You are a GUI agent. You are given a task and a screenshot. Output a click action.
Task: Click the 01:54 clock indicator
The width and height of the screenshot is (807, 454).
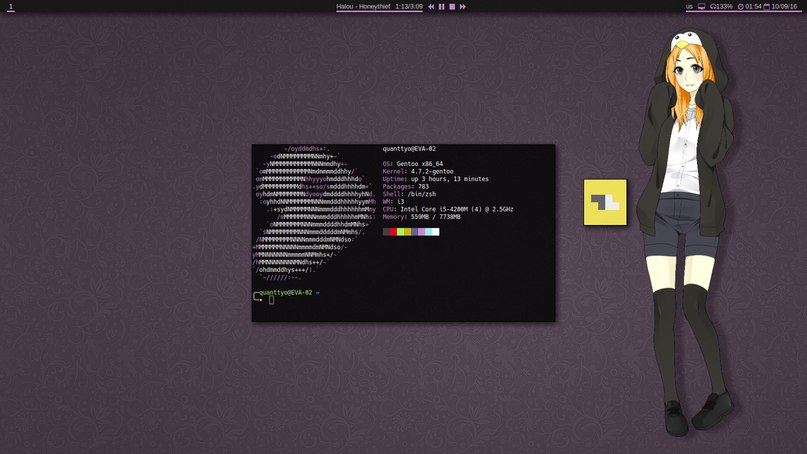pyautogui.click(x=749, y=6)
